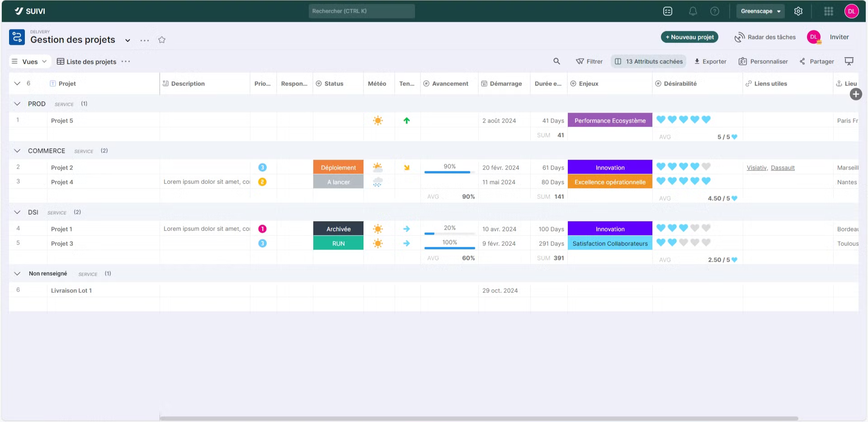This screenshot has height=422, width=868.
Task: Favorite the page with star icon
Action: [162, 40]
